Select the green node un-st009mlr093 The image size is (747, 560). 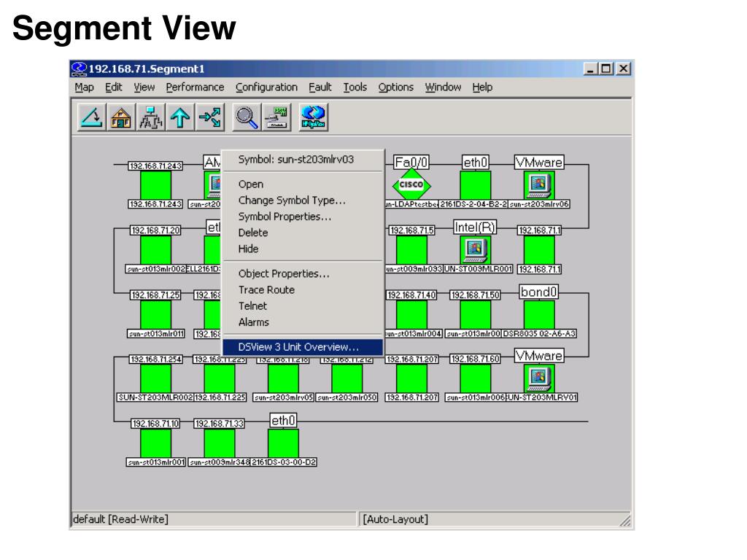[x=411, y=249]
